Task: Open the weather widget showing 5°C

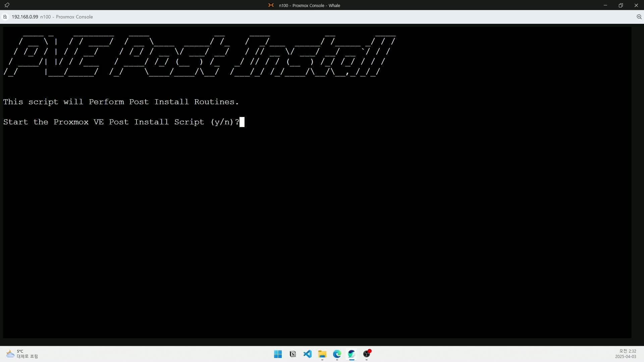Action: pyautogui.click(x=22, y=354)
